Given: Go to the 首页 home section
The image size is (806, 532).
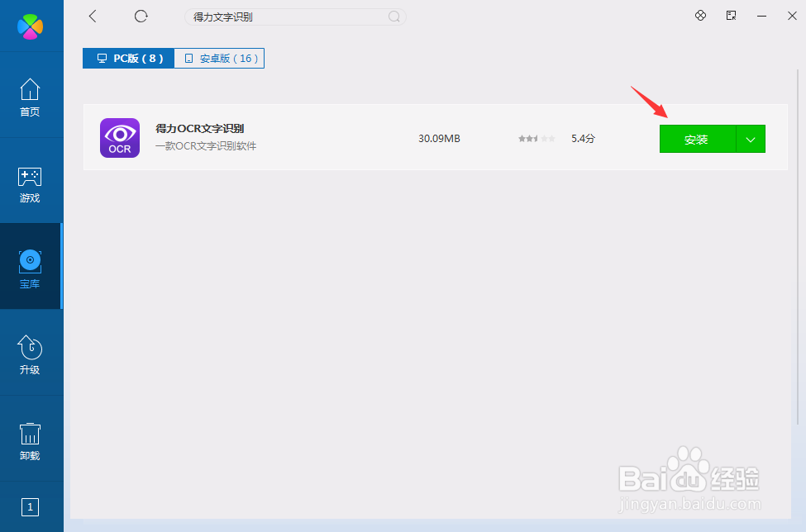Looking at the screenshot, I should 30,97.
